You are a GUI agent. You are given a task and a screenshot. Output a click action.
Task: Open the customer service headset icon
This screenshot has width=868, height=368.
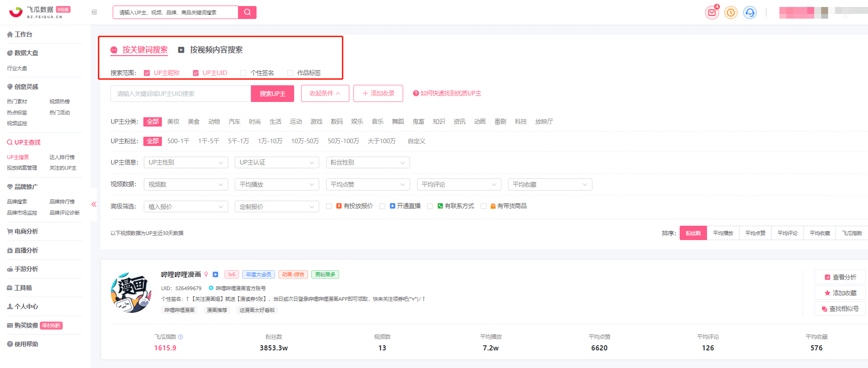750,13
